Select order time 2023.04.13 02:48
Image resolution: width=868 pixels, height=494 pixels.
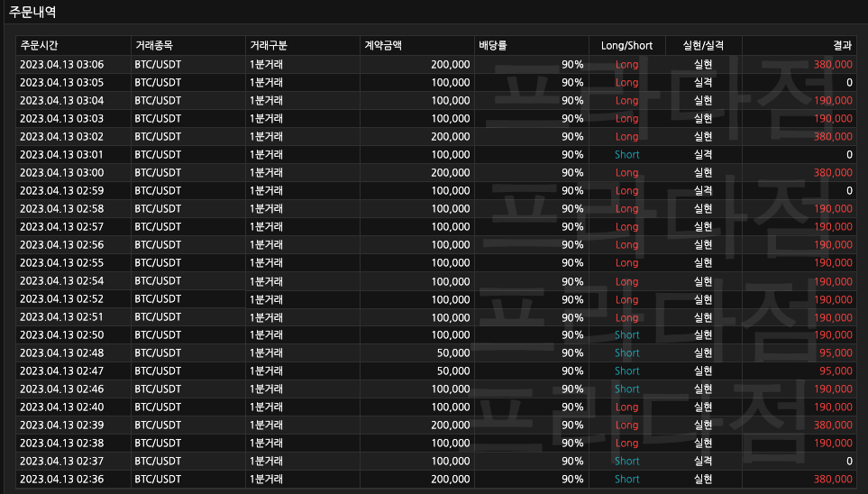tap(62, 352)
